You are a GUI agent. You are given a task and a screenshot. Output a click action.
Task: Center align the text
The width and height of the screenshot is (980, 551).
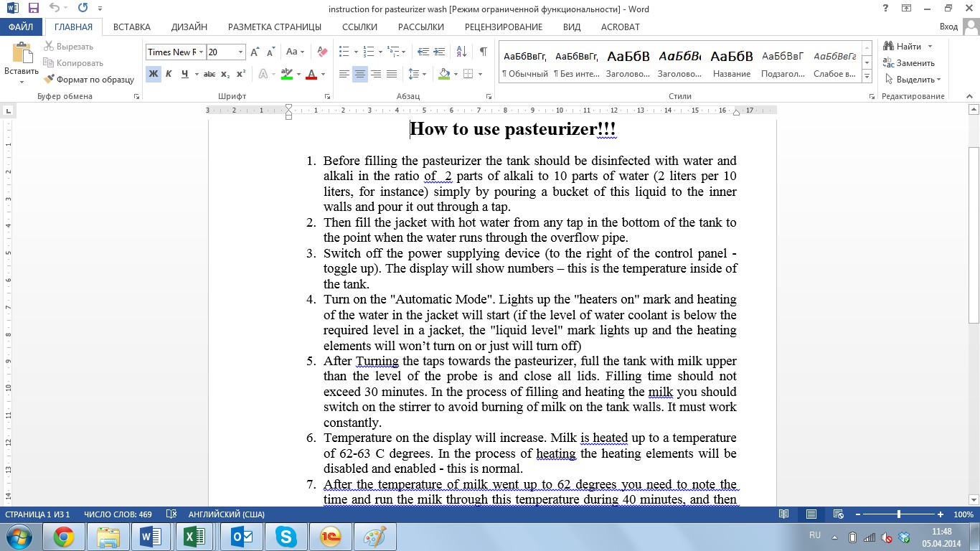point(360,74)
